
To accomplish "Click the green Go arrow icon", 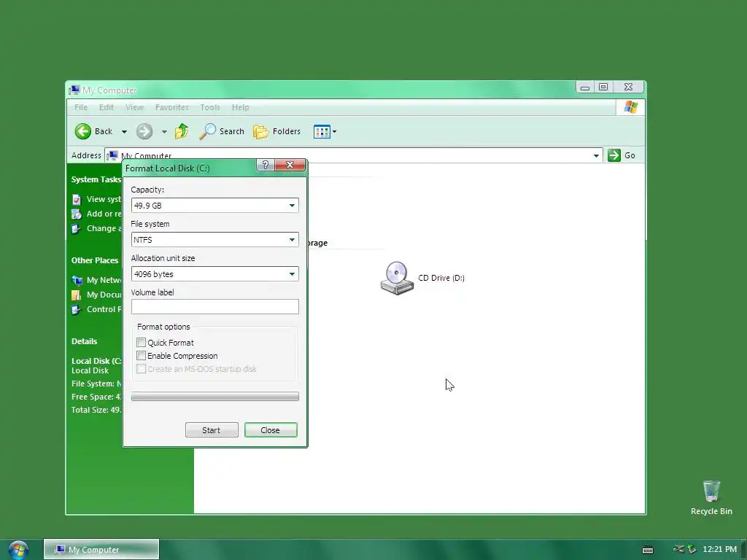I will [614, 155].
